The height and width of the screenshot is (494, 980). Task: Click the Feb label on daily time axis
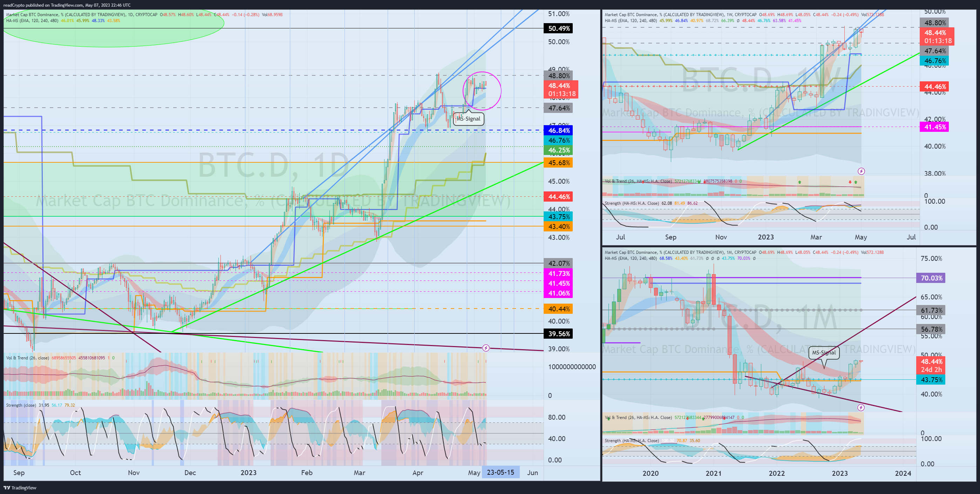(x=307, y=473)
